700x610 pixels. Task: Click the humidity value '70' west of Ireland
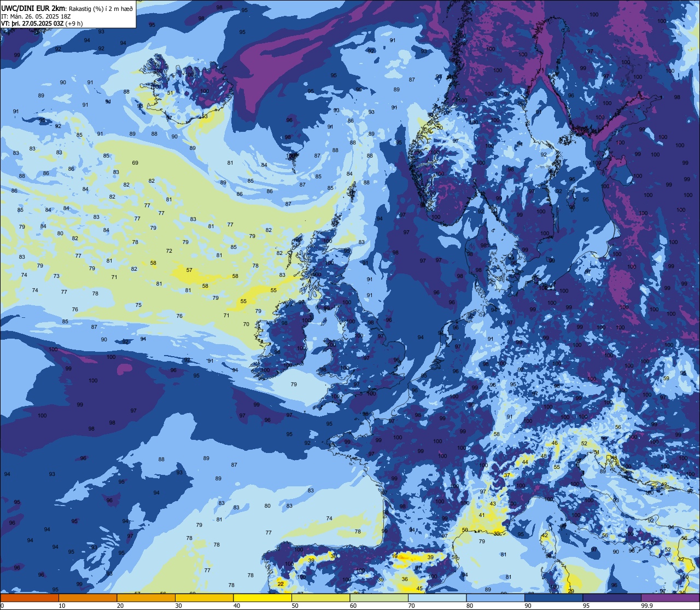click(x=246, y=324)
